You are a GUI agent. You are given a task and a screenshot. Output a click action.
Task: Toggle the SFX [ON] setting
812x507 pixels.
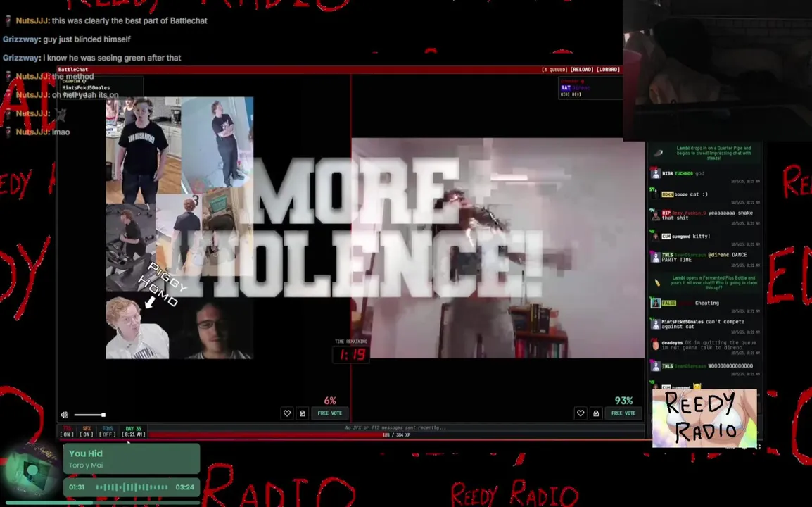tap(87, 432)
